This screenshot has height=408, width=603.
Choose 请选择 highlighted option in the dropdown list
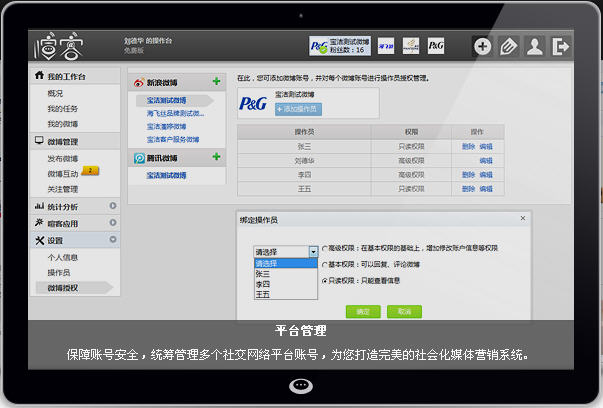[x=286, y=263]
